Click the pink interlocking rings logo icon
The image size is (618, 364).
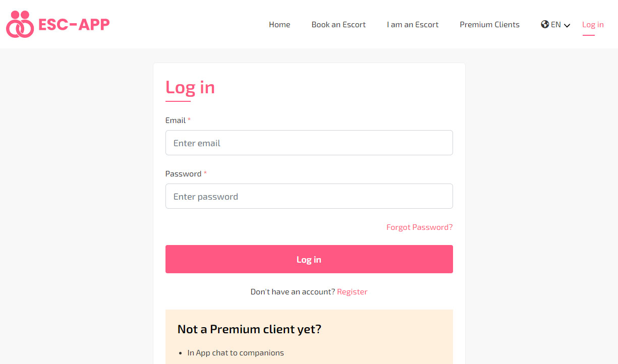20,24
